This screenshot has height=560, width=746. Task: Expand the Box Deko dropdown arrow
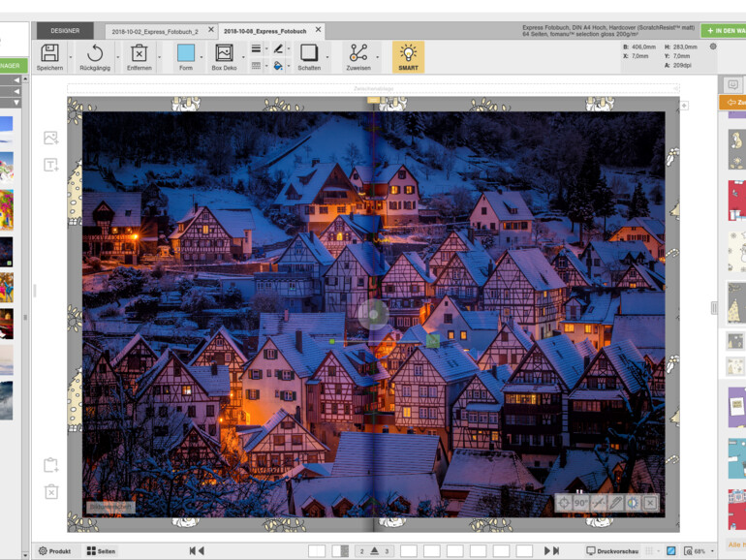(x=243, y=57)
